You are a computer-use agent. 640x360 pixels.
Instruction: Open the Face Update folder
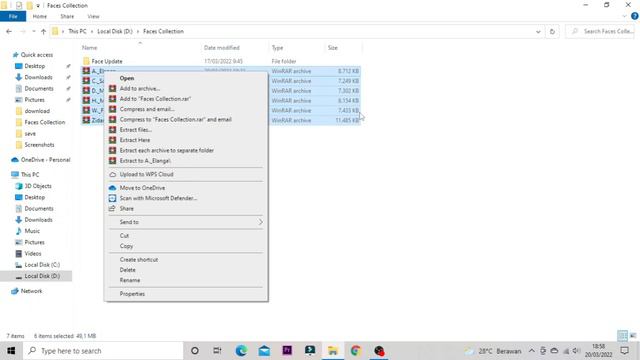[x=107, y=61]
